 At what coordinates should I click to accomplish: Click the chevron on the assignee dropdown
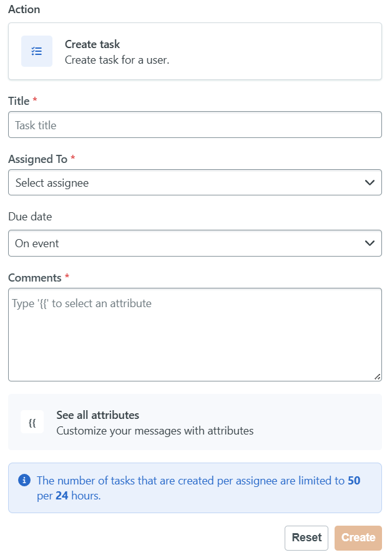pos(370,182)
